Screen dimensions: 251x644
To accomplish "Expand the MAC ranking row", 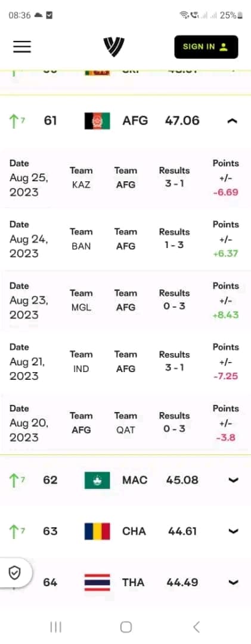I will tap(233, 480).
